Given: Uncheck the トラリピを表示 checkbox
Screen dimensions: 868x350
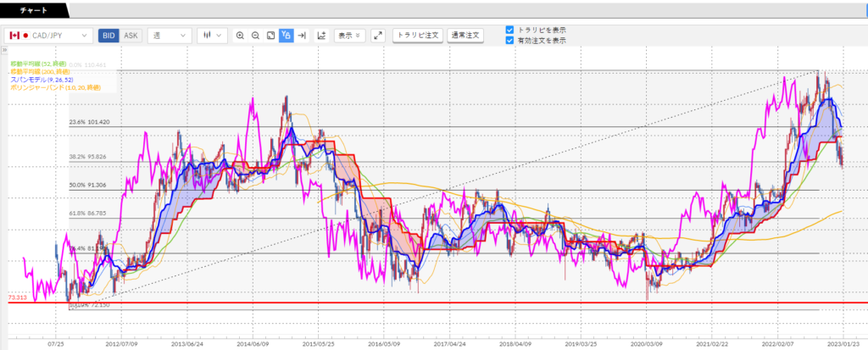Looking at the screenshot, I should (x=509, y=30).
